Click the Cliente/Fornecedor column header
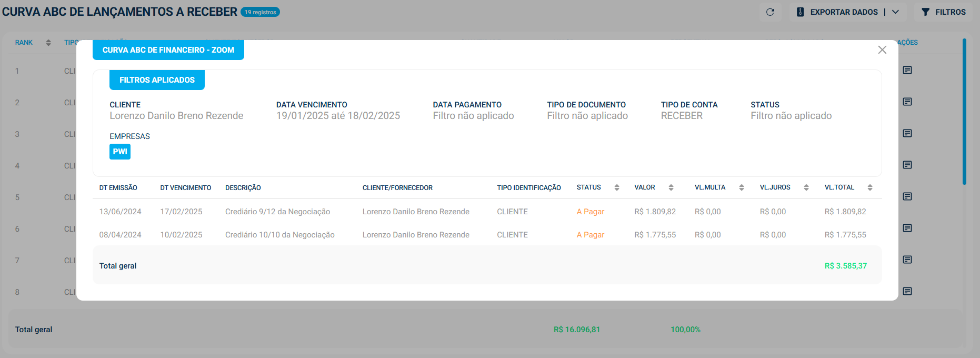 click(x=397, y=188)
